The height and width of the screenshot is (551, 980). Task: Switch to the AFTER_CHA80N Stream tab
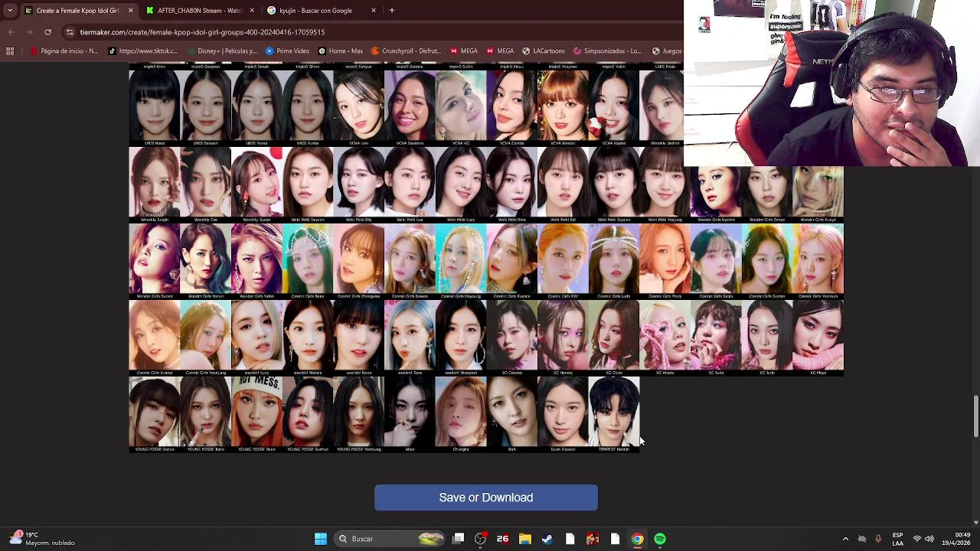pyautogui.click(x=199, y=11)
